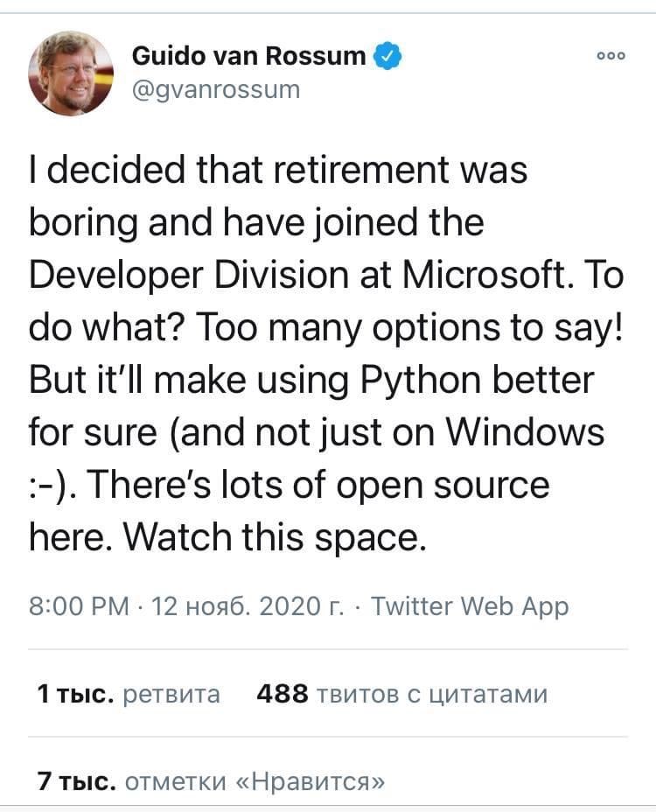The image size is (656, 812).
Task: Open the @gvanrossum handle link
Action: point(215,88)
